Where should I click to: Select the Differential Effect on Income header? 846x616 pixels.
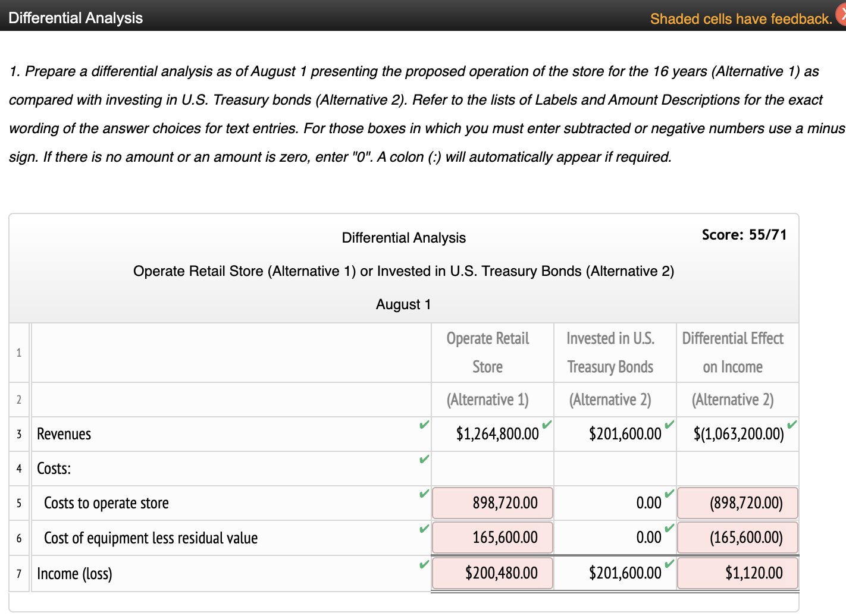click(733, 353)
